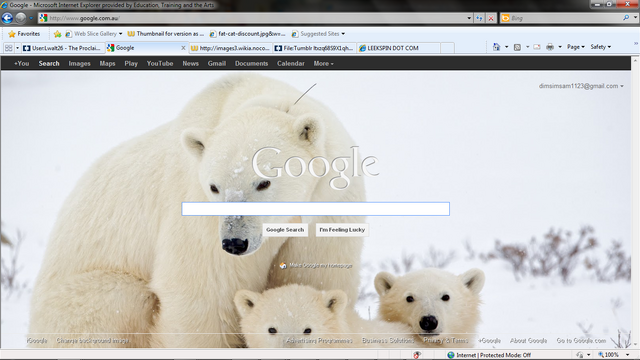
Task: Open the fat-cat-discount.jpg favorite link
Action: (x=247, y=34)
